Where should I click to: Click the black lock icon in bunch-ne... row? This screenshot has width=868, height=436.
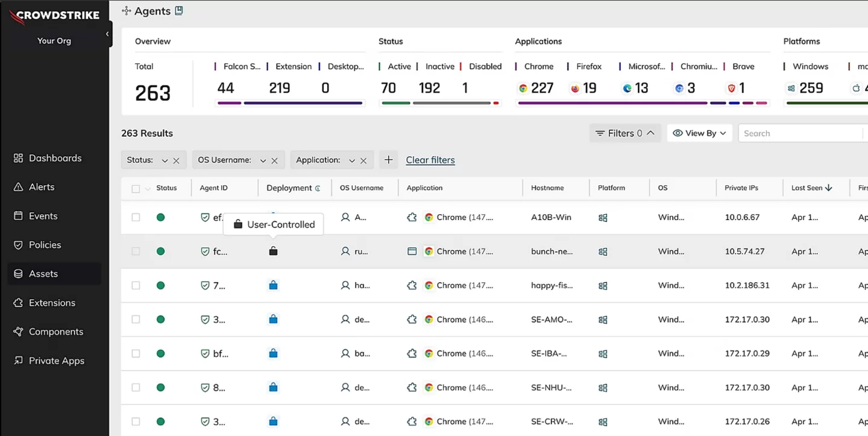point(273,251)
